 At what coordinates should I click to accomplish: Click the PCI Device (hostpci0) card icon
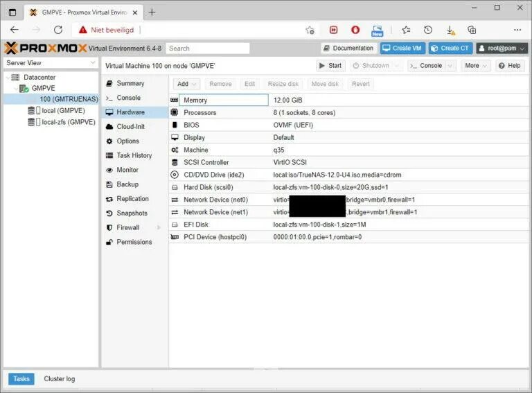click(x=175, y=237)
